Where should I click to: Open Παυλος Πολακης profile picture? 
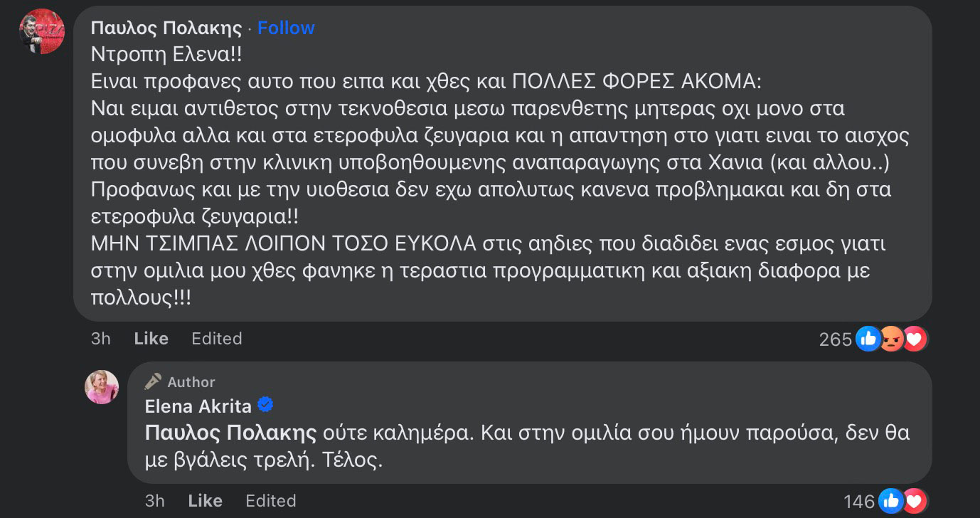(x=42, y=31)
